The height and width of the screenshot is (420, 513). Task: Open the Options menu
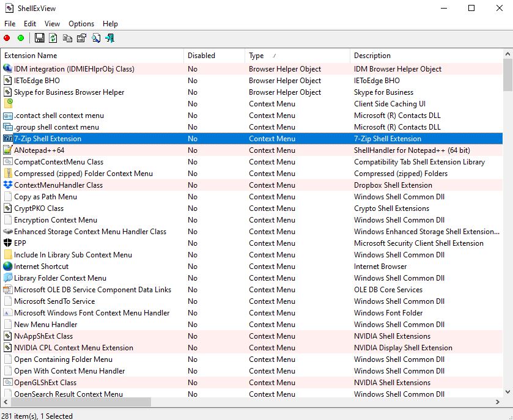click(x=81, y=24)
